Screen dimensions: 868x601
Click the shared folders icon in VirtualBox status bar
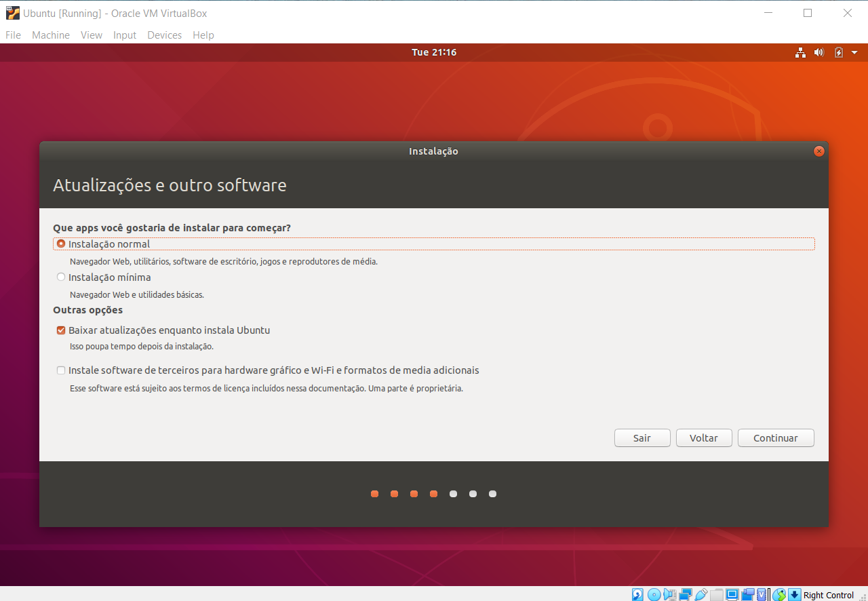[717, 595]
